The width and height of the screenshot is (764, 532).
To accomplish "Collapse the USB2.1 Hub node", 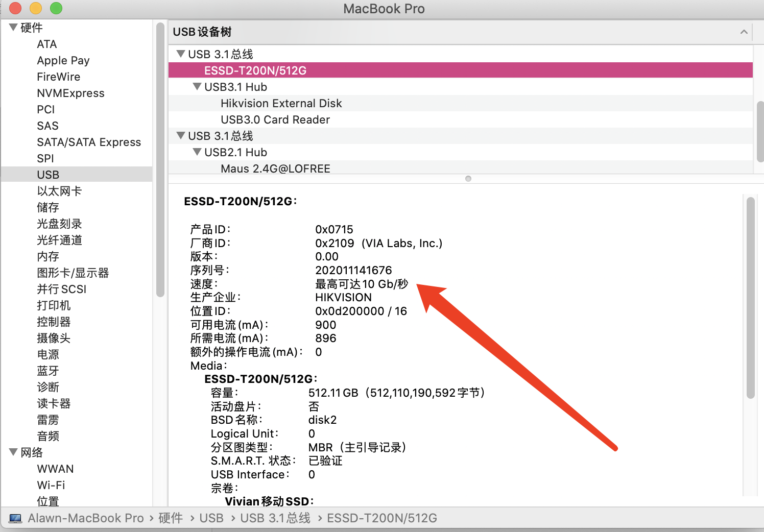I will [x=197, y=152].
